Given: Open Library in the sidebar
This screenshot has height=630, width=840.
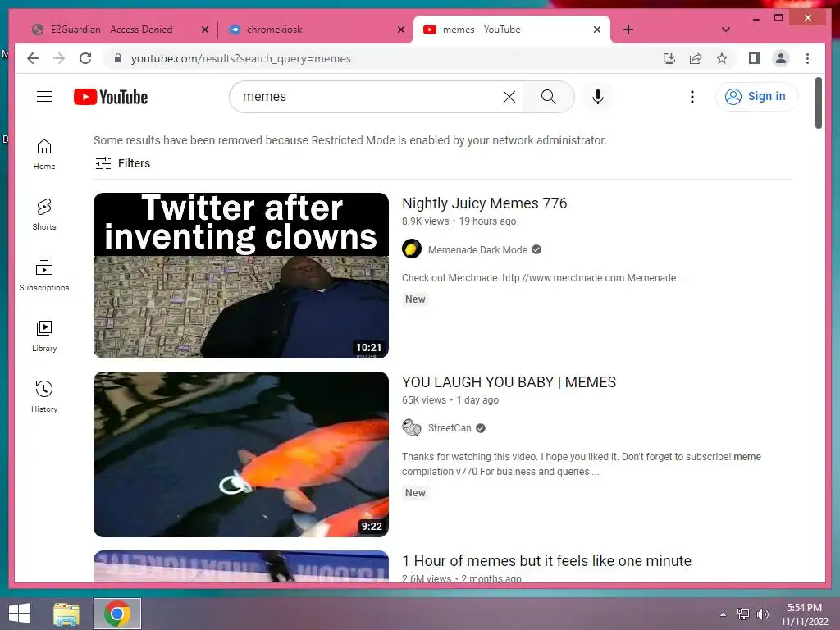Looking at the screenshot, I should point(44,336).
